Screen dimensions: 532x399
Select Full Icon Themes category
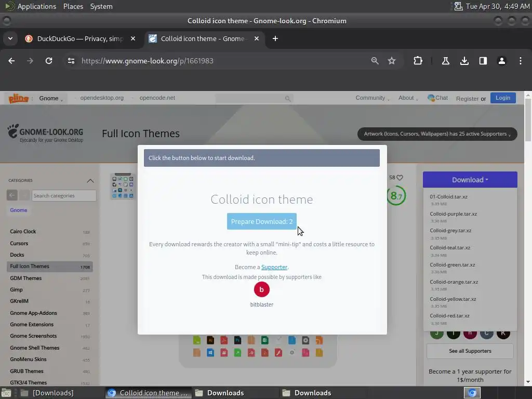pos(49,267)
